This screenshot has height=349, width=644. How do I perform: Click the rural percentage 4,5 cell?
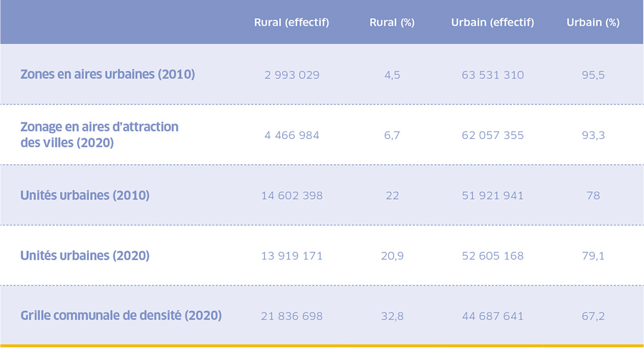point(392,75)
